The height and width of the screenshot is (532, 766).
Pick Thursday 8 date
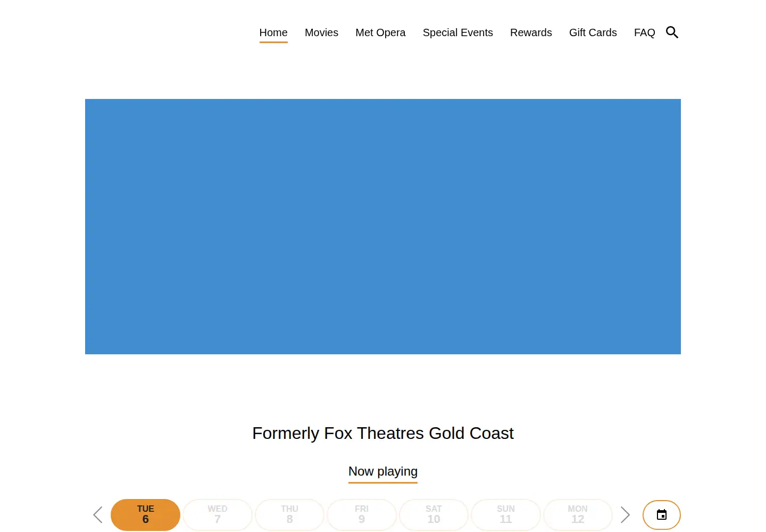click(x=289, y=515)
